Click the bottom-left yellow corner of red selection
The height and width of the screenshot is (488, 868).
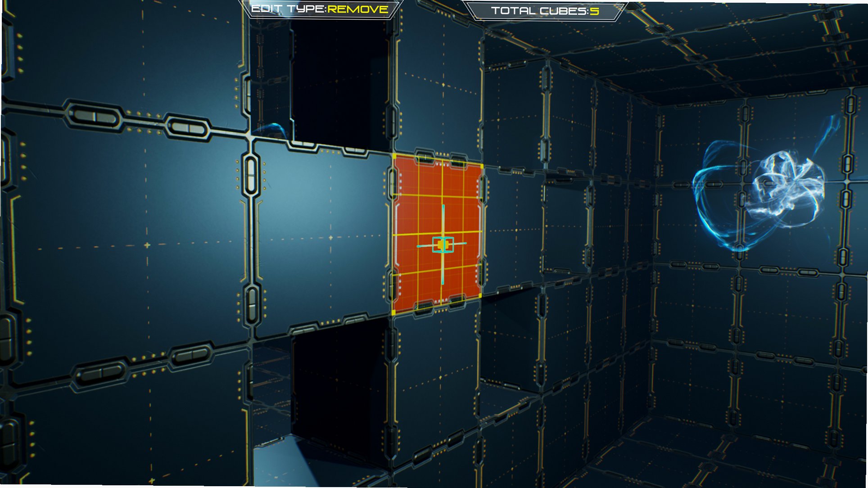click(x=394, y=312)
